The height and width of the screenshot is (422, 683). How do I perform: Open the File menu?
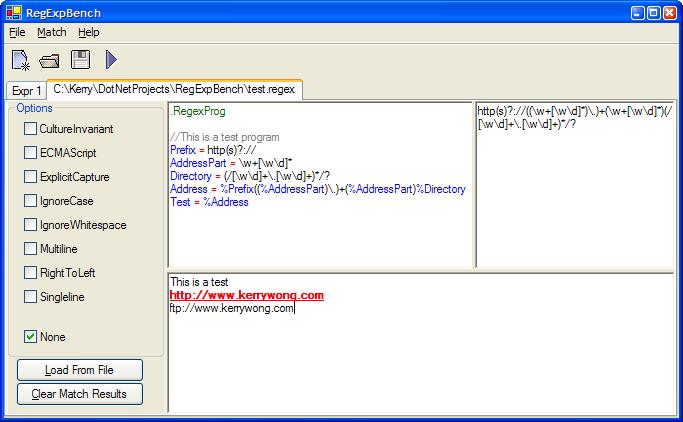(17, 32)
